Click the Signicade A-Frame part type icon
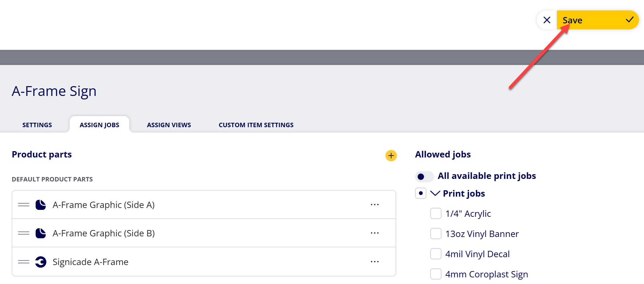This screenshot has width=644, height=284. (x=41, y=262)
